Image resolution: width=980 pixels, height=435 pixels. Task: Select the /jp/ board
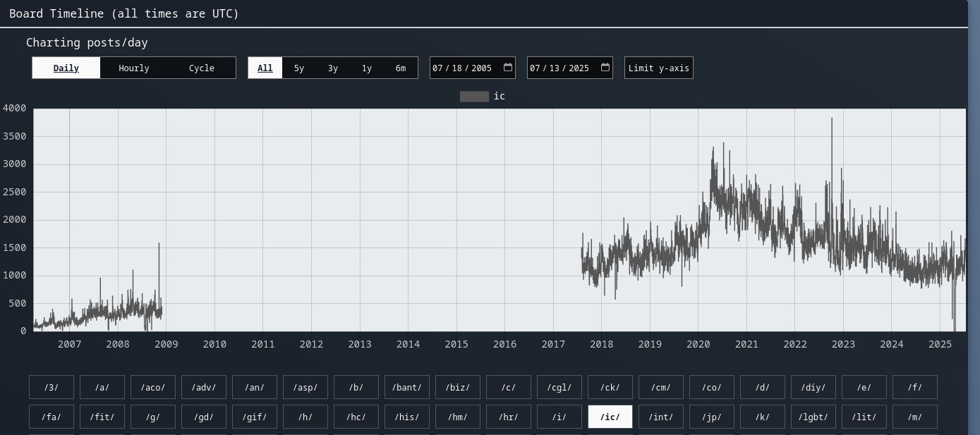(x=712, y=417)
